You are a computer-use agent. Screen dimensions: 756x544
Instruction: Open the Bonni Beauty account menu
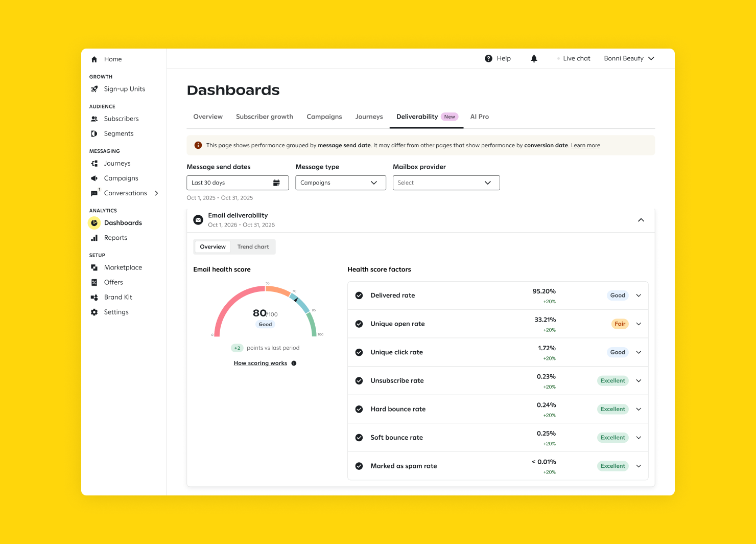click(629, 58)
